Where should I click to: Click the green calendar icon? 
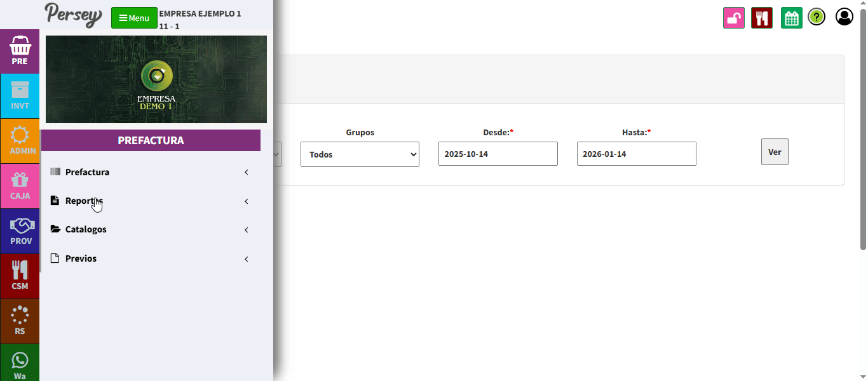point(791,18)
